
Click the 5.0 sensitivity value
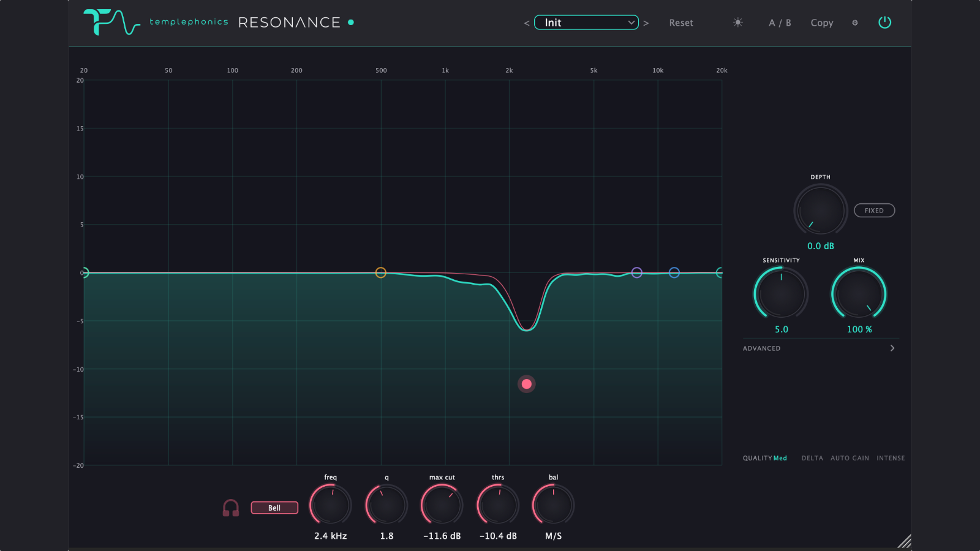pyautogui.click(x=782, y=329)
